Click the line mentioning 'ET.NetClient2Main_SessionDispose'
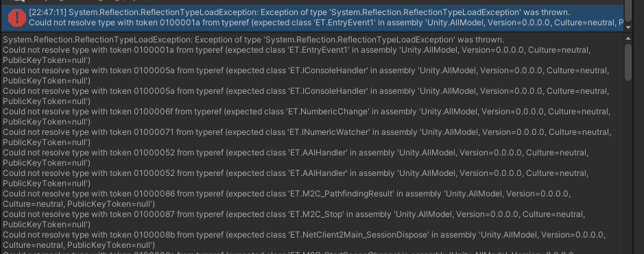This screenshot has height=254, width=644. 304,240
